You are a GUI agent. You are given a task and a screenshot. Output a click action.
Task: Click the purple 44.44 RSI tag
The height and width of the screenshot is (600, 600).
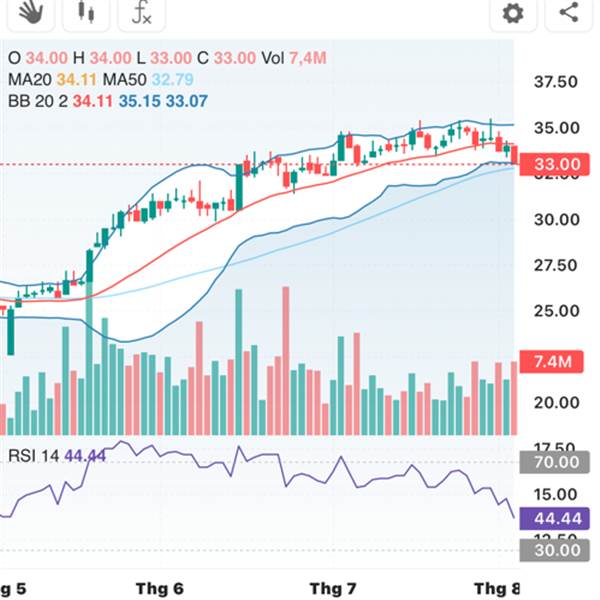(554, 519)
